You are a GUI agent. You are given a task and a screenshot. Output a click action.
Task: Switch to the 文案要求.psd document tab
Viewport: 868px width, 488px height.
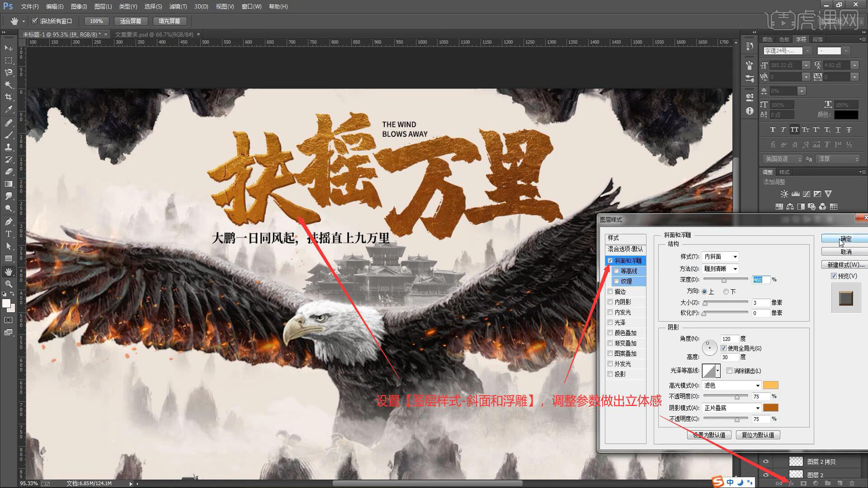click(154, 34)
